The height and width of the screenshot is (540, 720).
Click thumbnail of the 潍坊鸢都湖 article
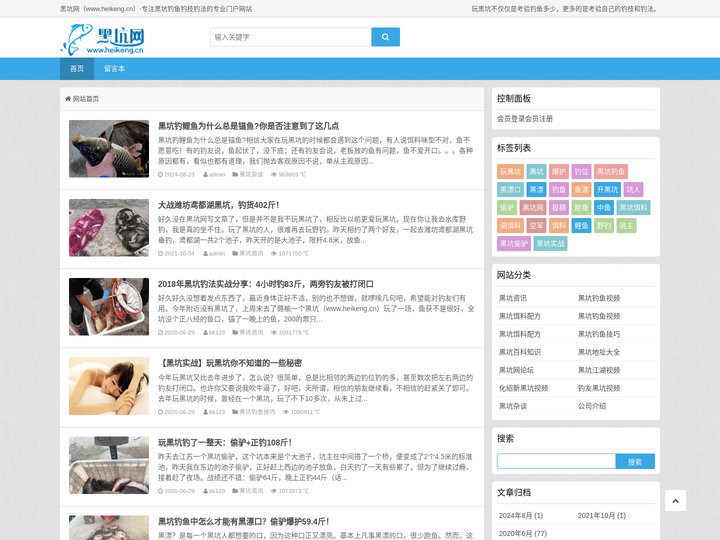tap(109, 228)
